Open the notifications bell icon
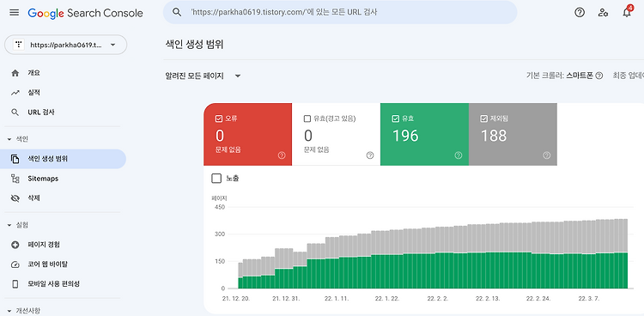 [x=626, y=13]
